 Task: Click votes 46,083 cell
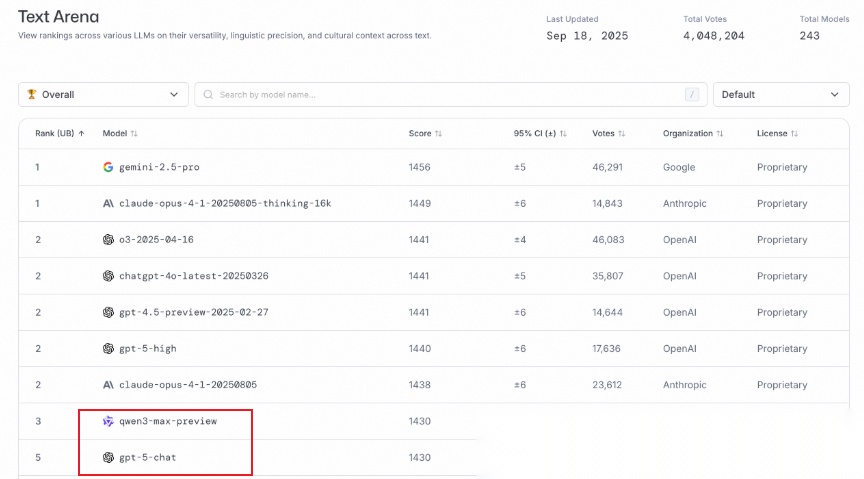(608, 239)
